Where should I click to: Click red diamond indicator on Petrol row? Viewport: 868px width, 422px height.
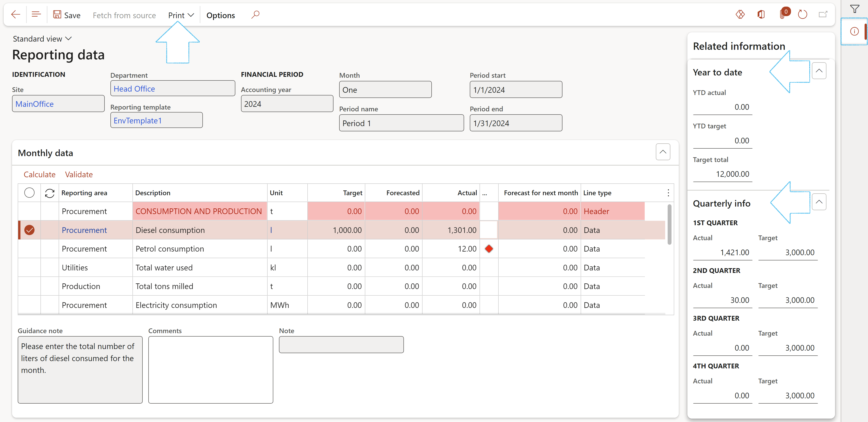coord(489,249)
